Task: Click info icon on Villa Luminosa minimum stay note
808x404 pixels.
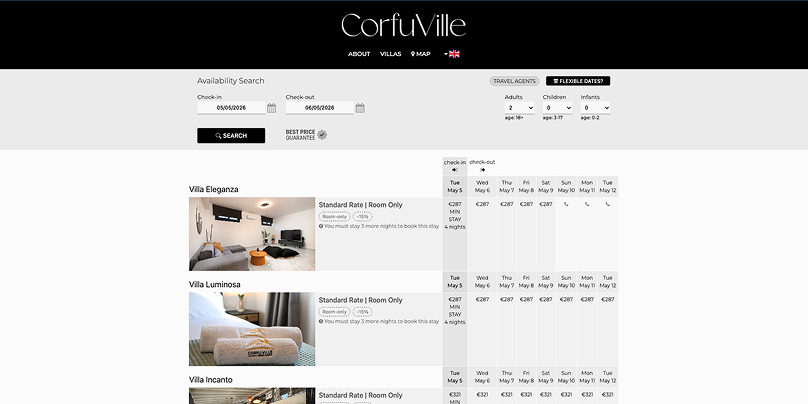Action: pyautogui.click(x=321, y=322)
